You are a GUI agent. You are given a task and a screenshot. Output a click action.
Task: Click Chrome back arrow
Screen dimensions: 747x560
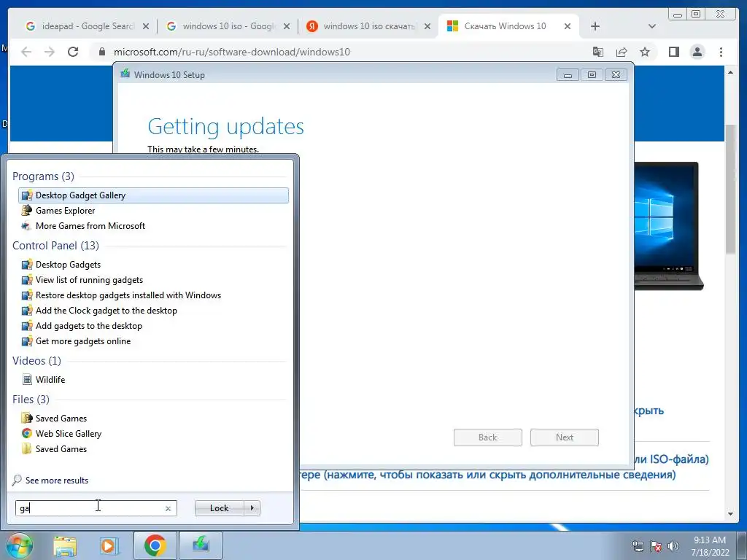click(26, 52)
